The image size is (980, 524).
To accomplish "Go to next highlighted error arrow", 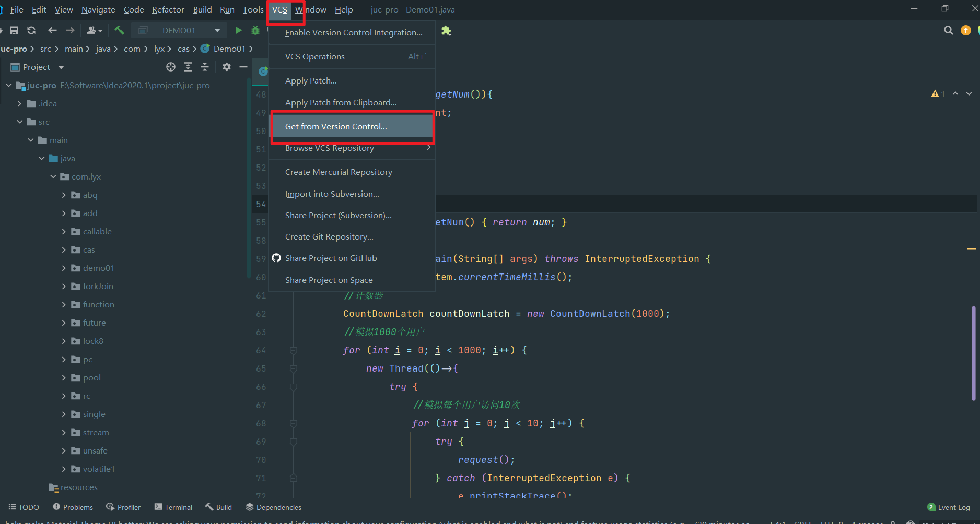I will tap(969, 93).
